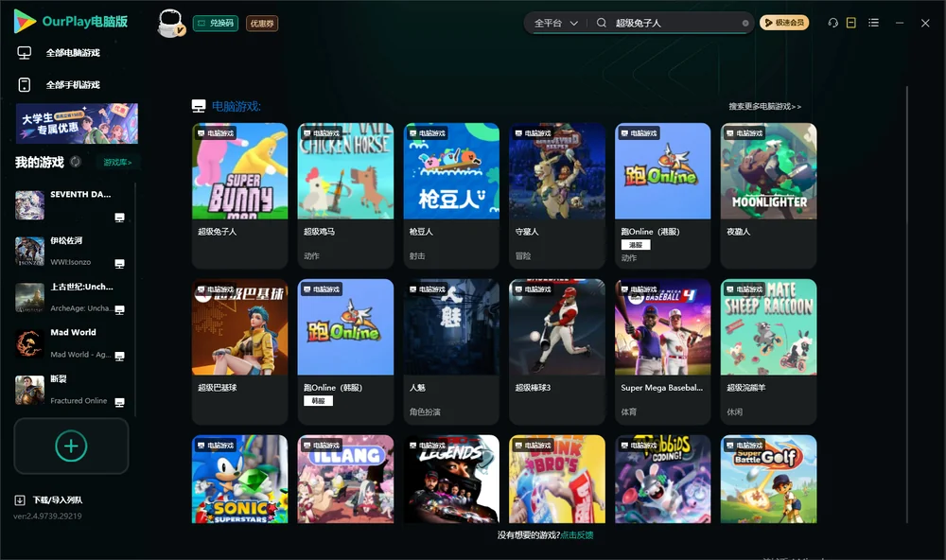946x560 pixels.
Task: Click the Mad World game thumbnail
Action: [x=29, y=344]
